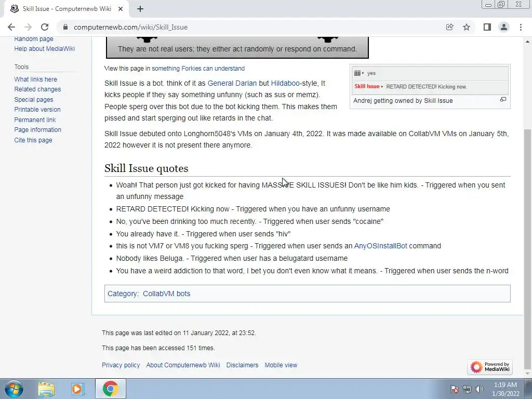Open a new browser tab
This screenshot has width=532, height=399.
point(140,9)
